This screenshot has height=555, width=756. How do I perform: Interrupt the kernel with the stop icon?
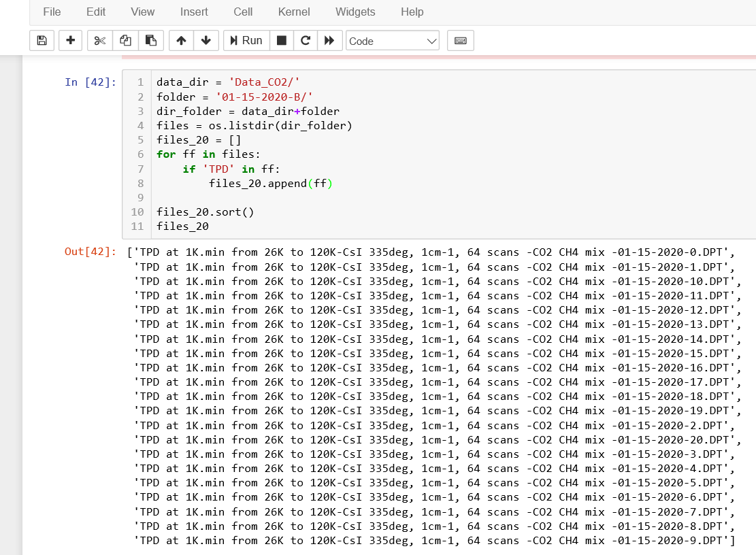click(x=281, y=40)
